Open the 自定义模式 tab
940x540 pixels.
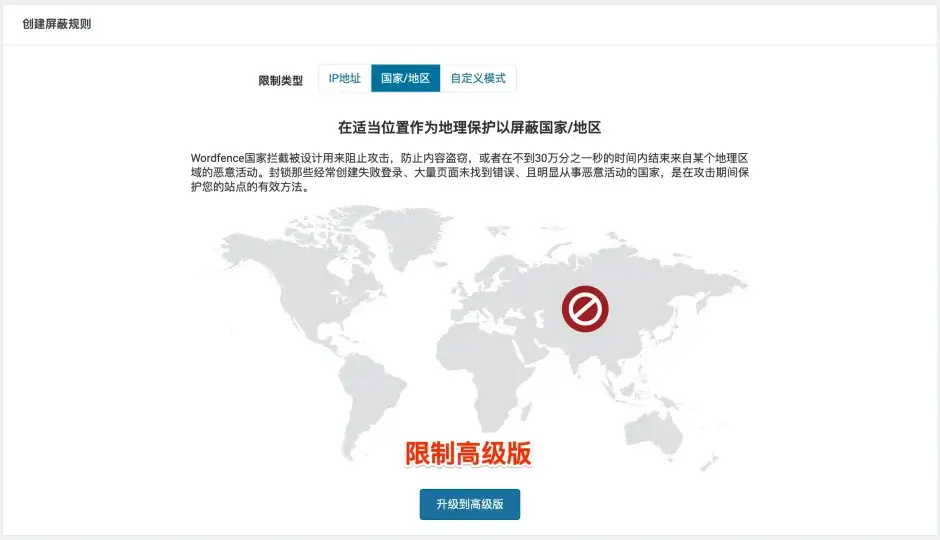(478, 79)
